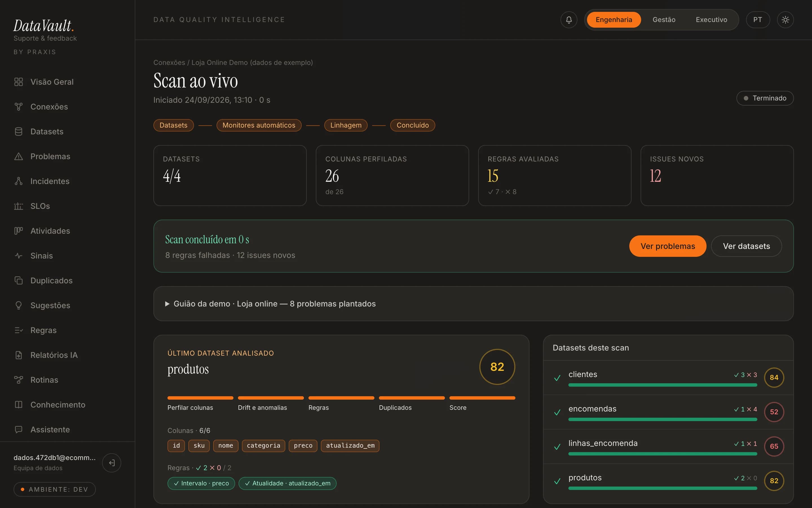Select the Linhagem step pill
The image size is (812, 508).
click(346, 125)
